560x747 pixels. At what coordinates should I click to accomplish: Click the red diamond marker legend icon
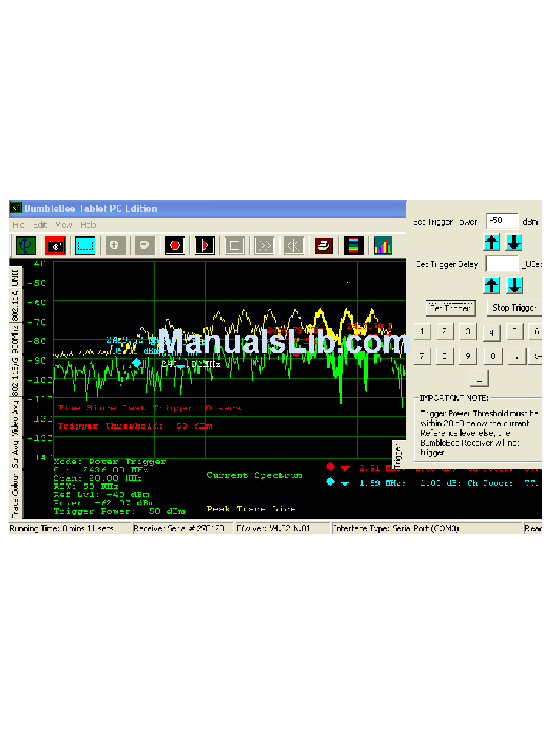[330, 466]
